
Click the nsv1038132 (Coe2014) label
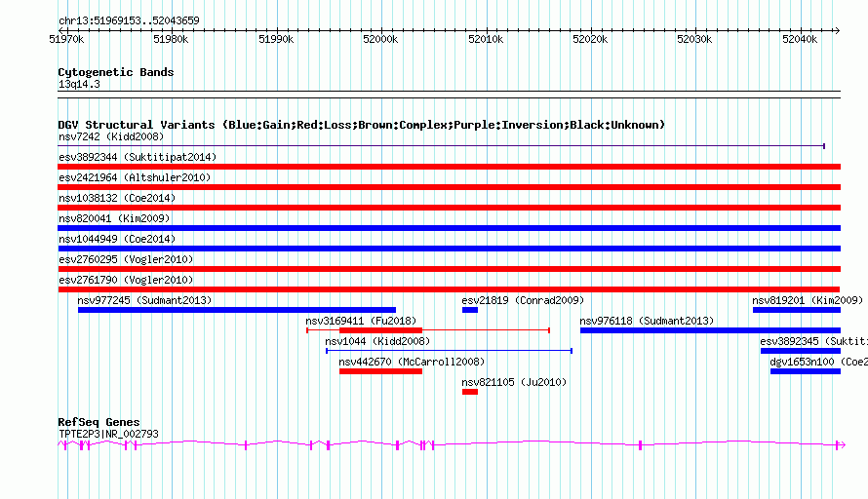117,198
